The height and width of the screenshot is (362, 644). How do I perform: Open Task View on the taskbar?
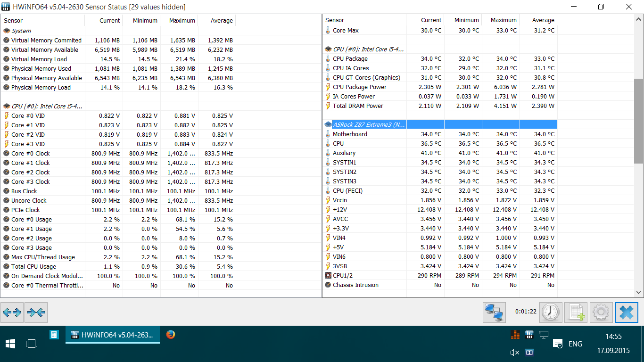32,344
